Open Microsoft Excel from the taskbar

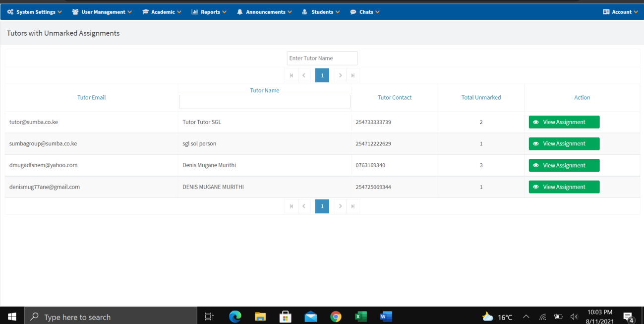(x=361, y=317)
